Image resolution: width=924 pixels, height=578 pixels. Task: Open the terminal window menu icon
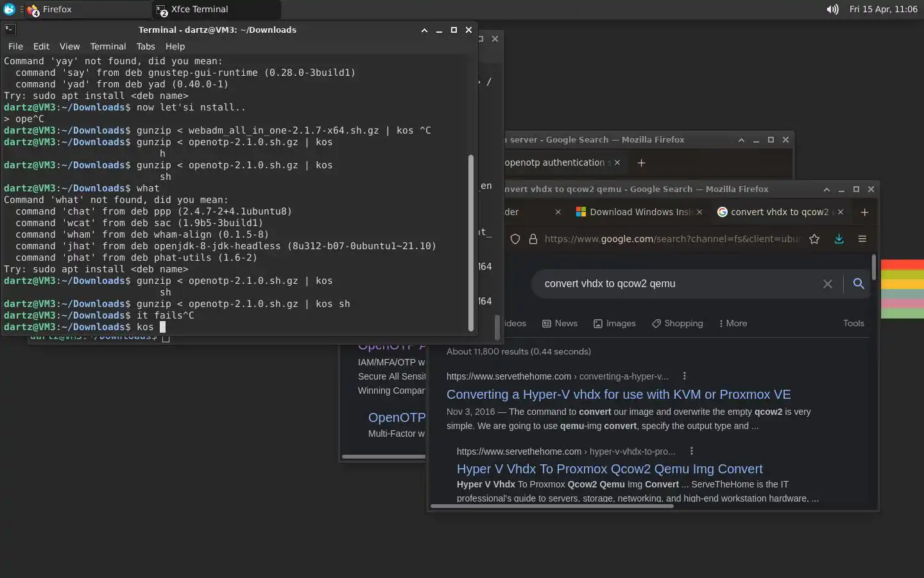click(x=10, y=30)
